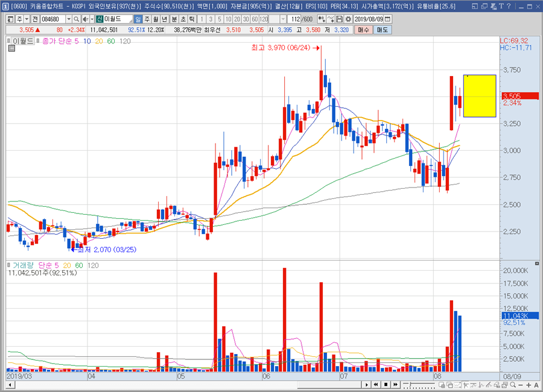Image resolution: width=543 pixels, height=392 pixels.
Task: Open help with question mark icon
Action: pos(509,6)
